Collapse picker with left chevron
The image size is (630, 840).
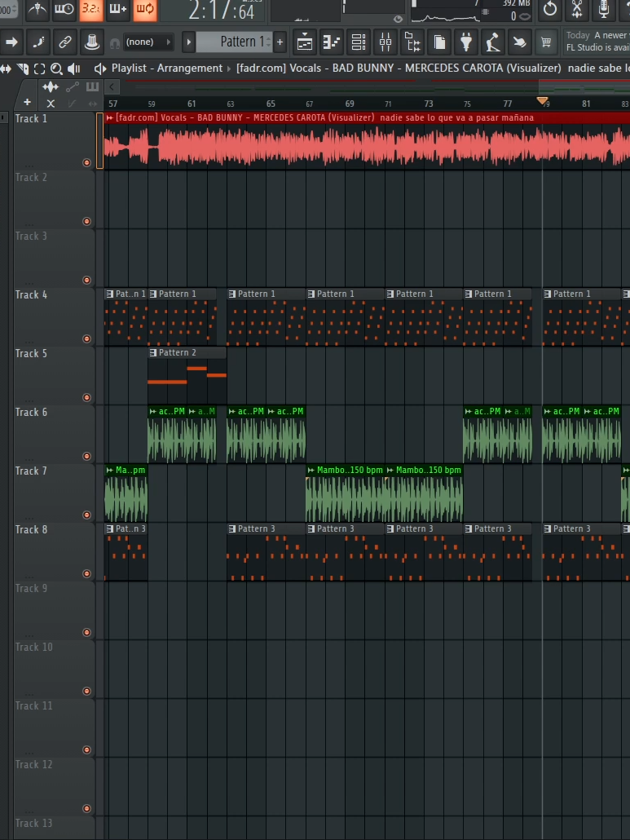point(112,86)
